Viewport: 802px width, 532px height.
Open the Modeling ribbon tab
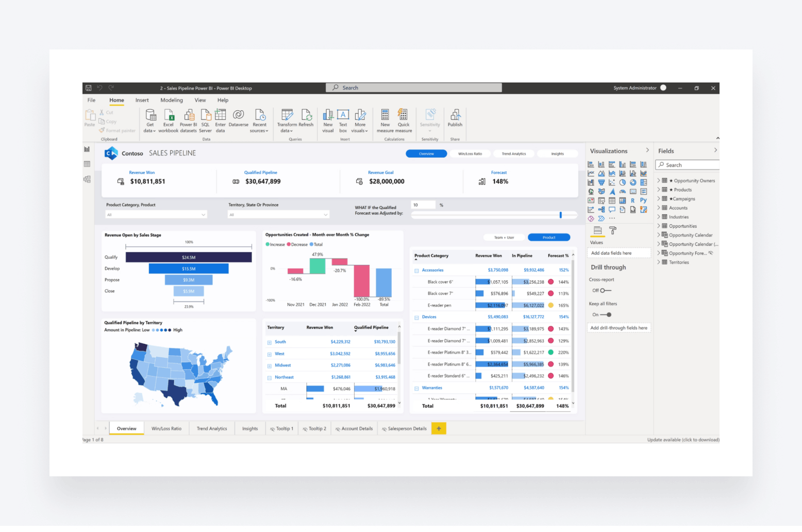(172, 100)
